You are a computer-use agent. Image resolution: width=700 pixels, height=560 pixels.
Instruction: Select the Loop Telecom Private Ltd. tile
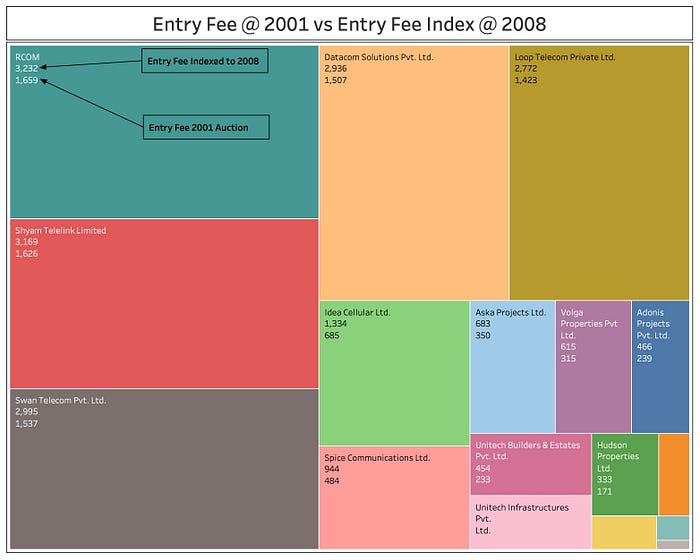[600, 172]
